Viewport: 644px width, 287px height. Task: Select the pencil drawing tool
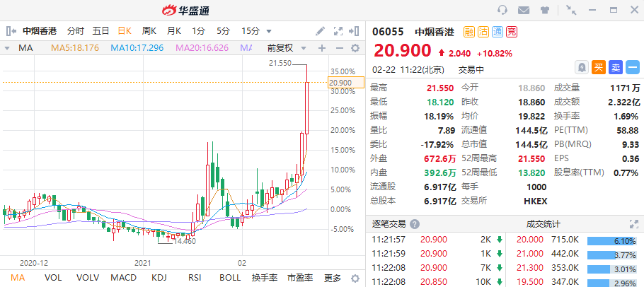(320, 31)
